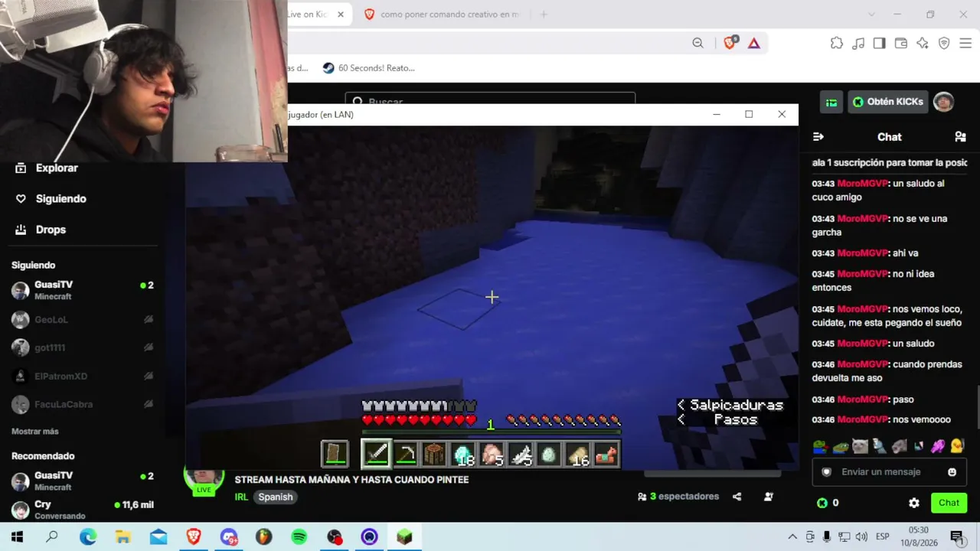Select the diamond hotbar slot
Viewport: 980px width, 551px height.
[462, 455]
